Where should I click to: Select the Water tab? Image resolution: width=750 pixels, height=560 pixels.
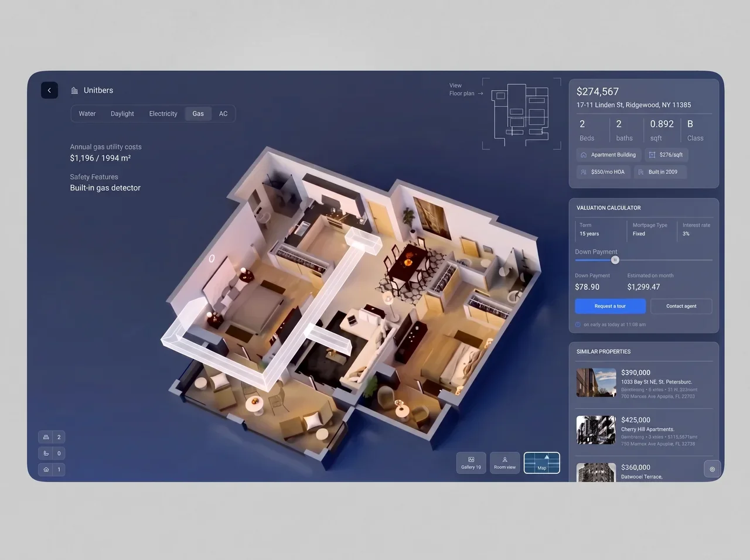click(87, 114)
